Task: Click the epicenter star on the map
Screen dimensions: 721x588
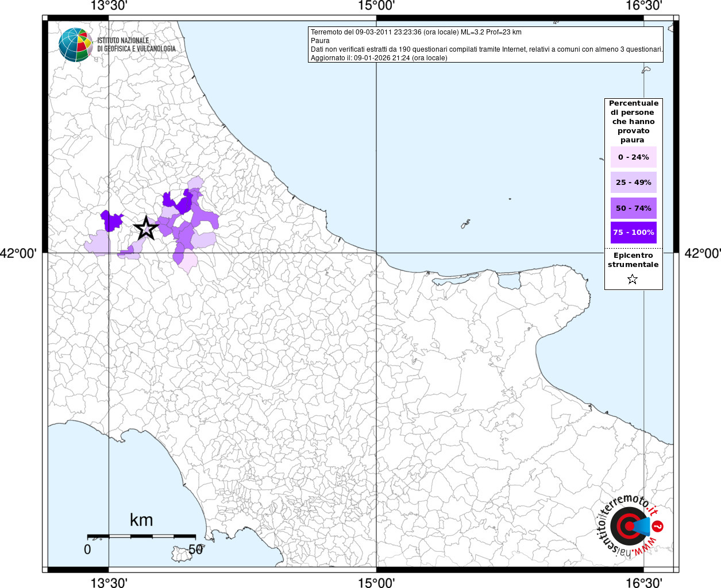Action: (x=146, y=228)
